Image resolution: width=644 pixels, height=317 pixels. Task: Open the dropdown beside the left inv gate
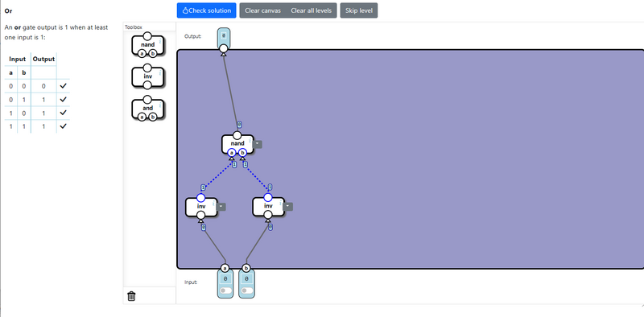coord(221,207)
